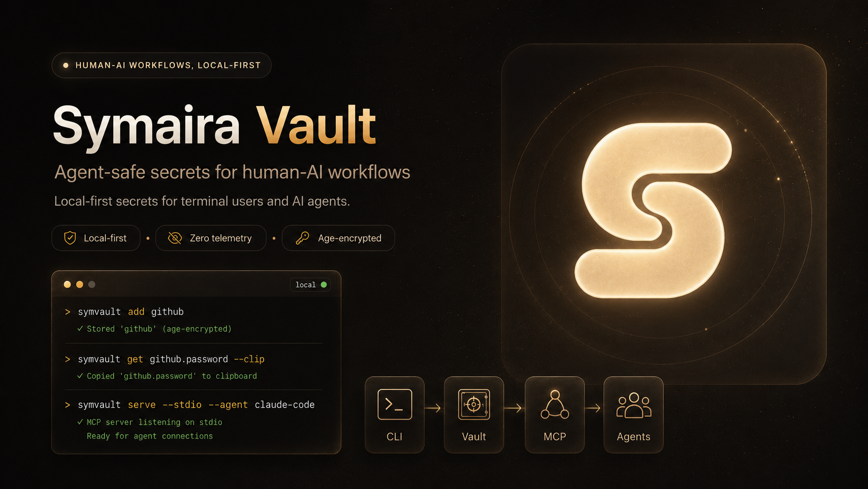This screenshot has height=489, width=868.
Task: Click the second orange terminal window dot
Action: coord(79,284)
